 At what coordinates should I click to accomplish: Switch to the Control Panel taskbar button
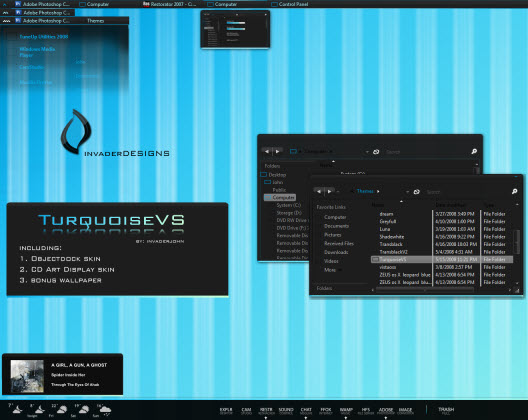tap(290, 4)
